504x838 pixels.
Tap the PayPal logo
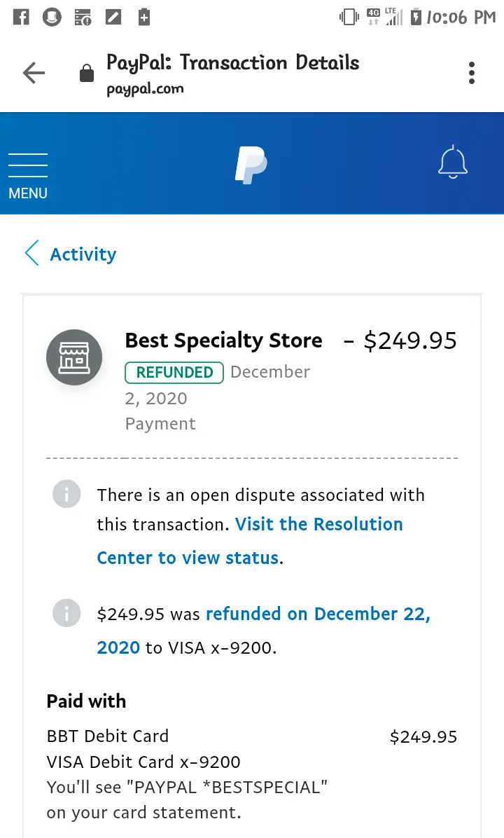click(251, 165)
